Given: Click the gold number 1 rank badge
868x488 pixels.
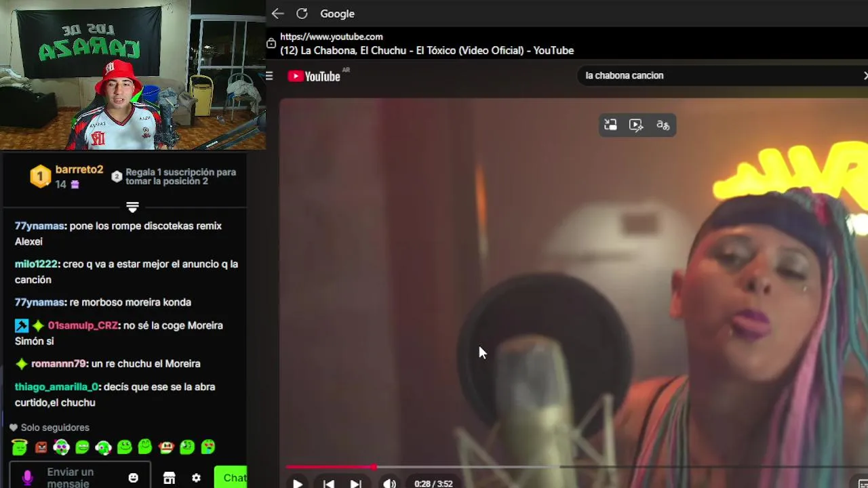Looking at the screenshot, I should pos(40,176).
